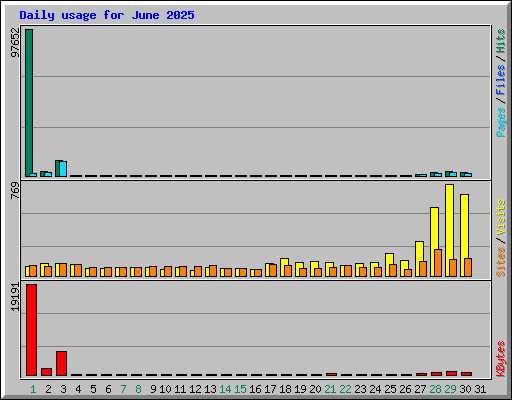This screenshot has width=512, height=400.
Task: Select day 23 label on the x-axis
Action: [360, 389]
